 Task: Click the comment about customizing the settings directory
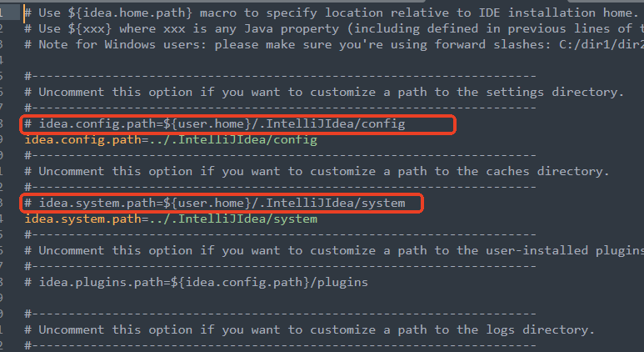click(324, 92)
